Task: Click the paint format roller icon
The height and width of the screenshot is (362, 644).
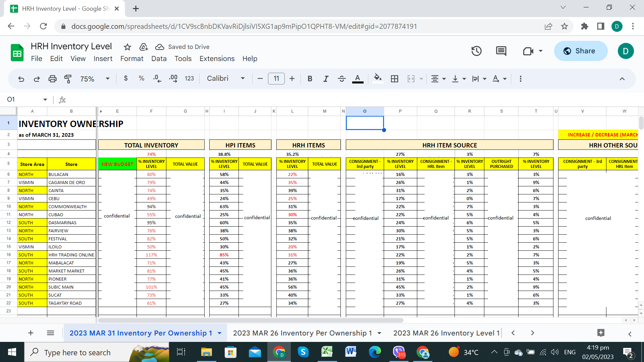Action: point(68,79)
